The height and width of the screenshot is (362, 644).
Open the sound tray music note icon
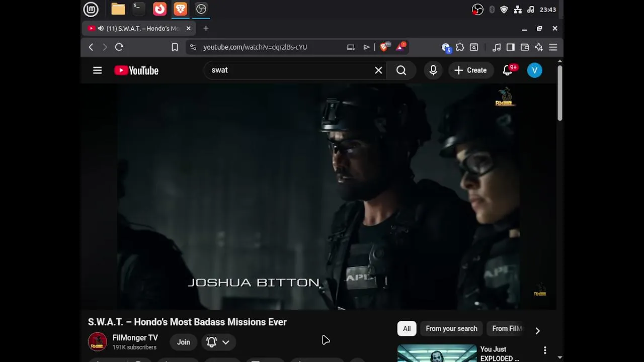pos(531,10)
